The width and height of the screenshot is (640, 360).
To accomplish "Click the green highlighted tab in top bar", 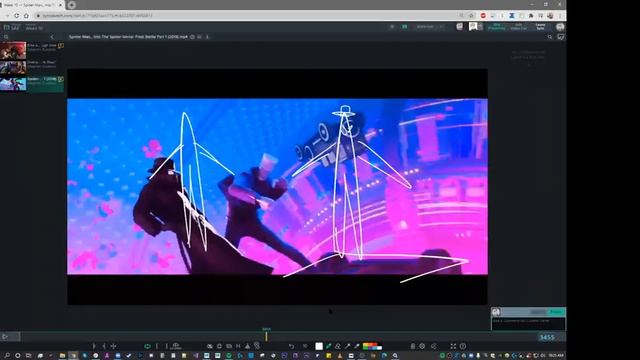I will tap(496, 27).
